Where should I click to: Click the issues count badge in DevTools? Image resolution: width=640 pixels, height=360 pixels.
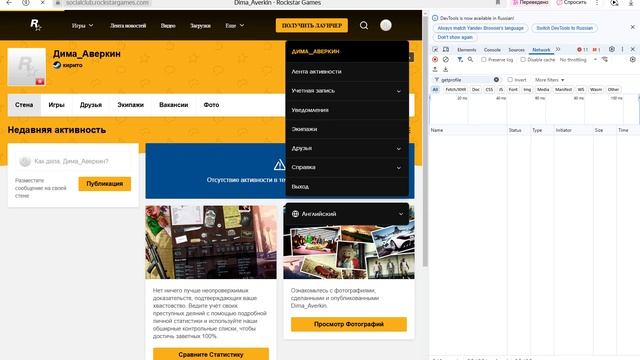[x=596, y=50]
